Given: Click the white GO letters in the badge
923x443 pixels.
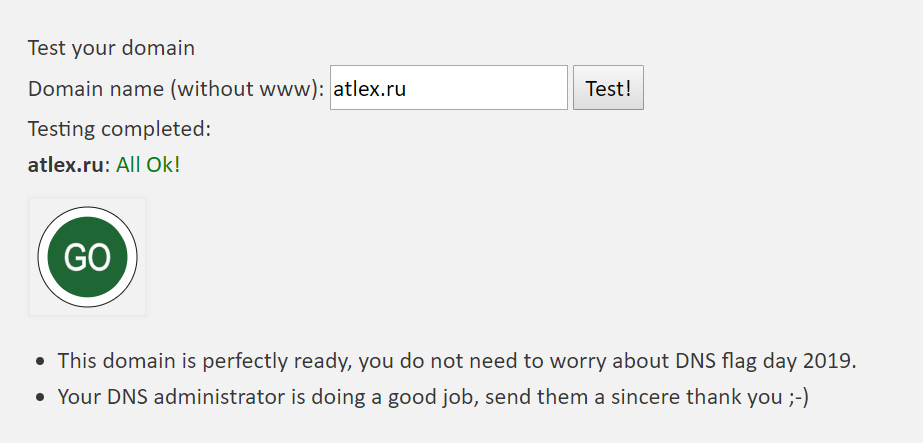Looking at the screenshot, I should click(x=87, y=257).
